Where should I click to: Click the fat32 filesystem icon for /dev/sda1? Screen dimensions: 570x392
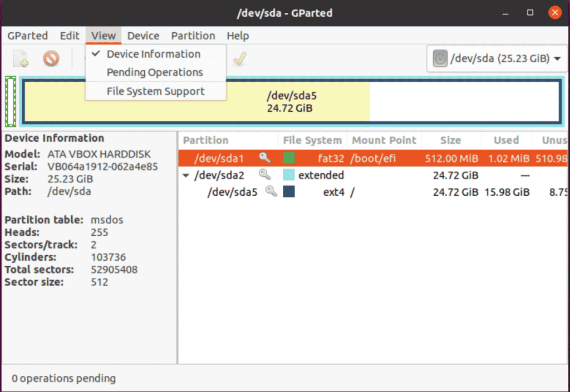tap(289, 158)
